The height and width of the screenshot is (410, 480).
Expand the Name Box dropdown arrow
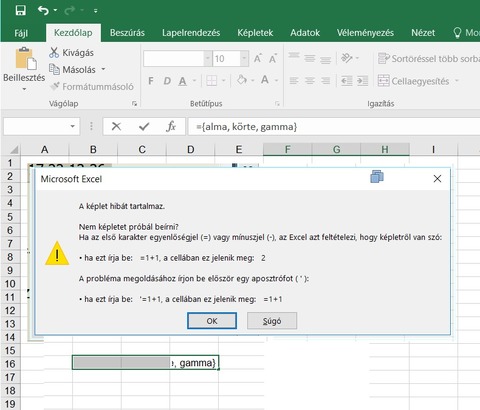point(72,126)
